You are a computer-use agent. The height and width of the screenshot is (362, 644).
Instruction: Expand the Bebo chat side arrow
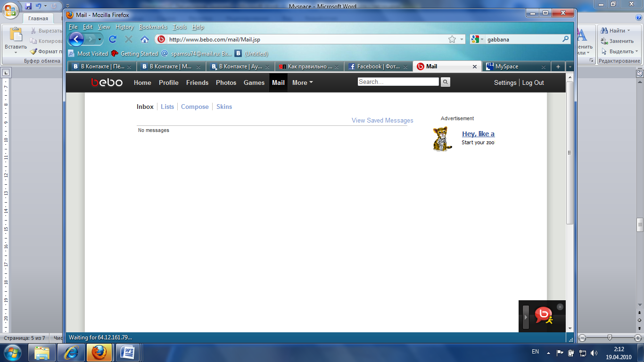tap(526, 317)
